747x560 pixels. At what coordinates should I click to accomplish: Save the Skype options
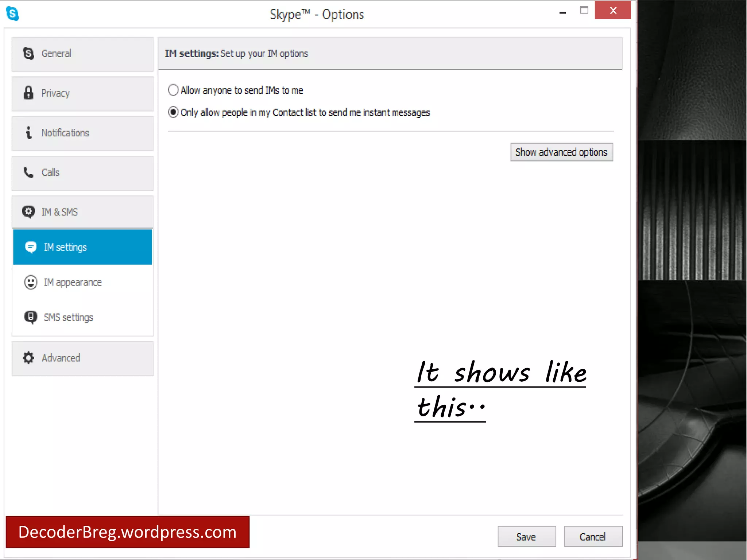tap(527, 536)
